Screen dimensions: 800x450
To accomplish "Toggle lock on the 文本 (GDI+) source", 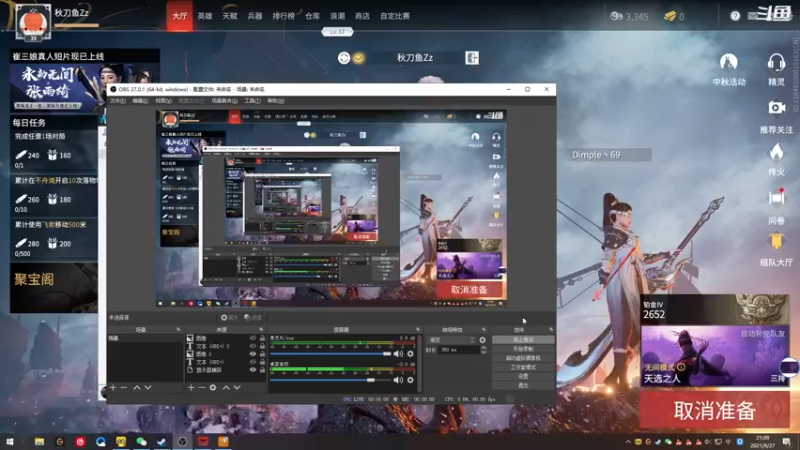I will point(262,362).
